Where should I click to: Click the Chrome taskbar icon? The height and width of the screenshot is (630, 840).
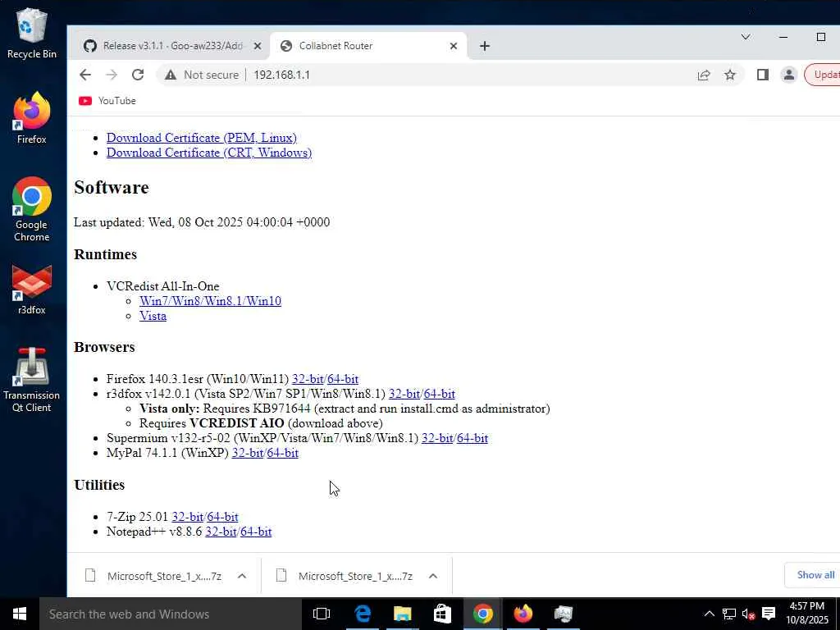pos(482,614)
